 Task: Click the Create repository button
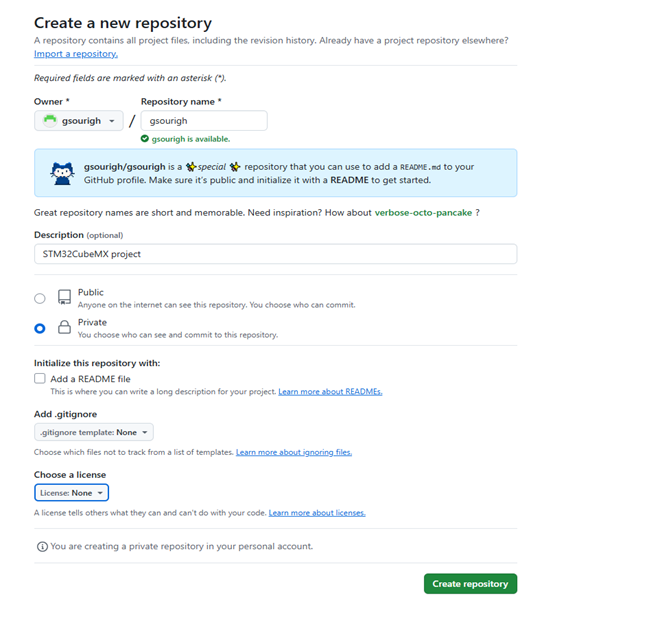470,584
